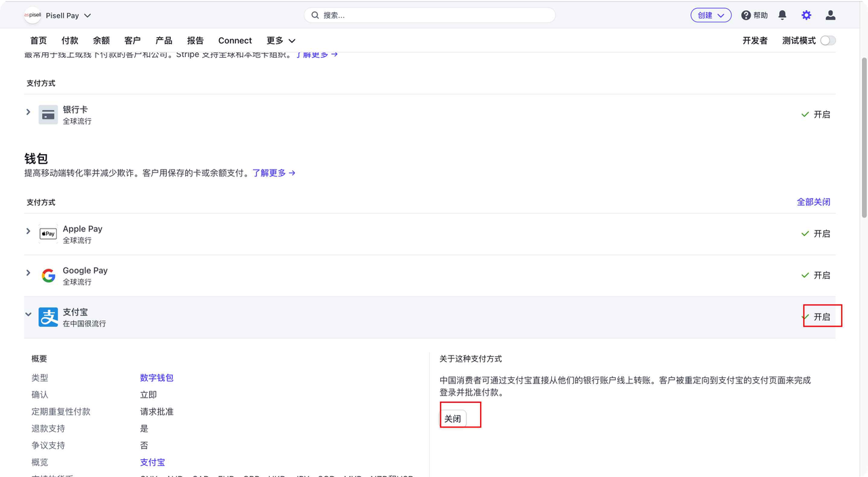Viewport: 868px width, 477px height.
Task: Click the help question mark icon
Action: (x=746, y=15)
